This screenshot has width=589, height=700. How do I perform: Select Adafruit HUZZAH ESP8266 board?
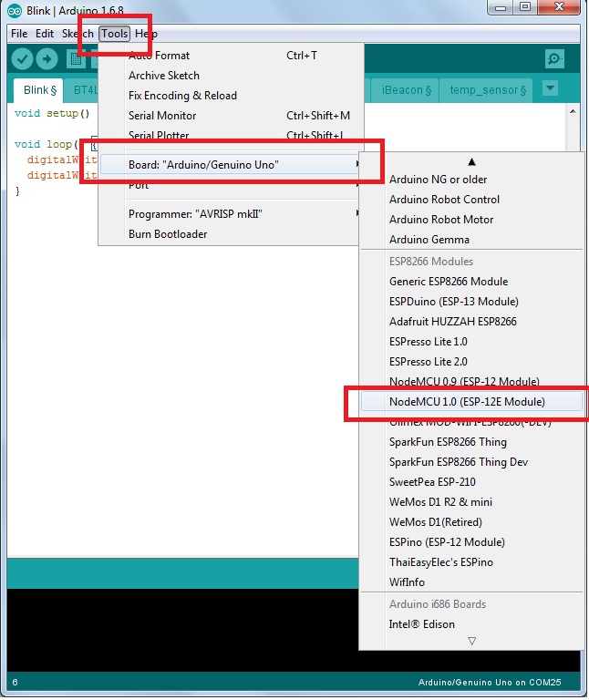point(471,322)
